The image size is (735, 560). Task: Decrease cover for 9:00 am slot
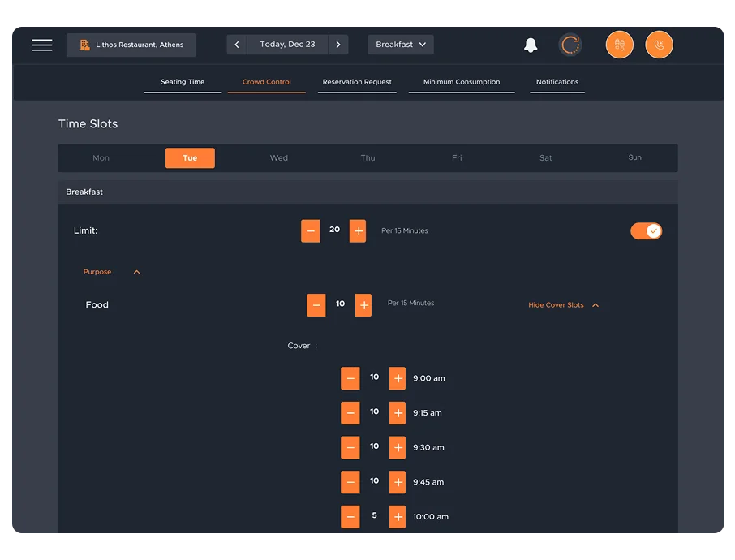tap(350, 378)
